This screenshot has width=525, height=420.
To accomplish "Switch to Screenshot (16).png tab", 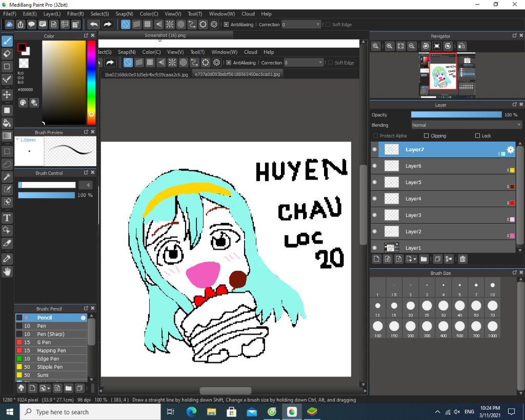I will 165,35.
